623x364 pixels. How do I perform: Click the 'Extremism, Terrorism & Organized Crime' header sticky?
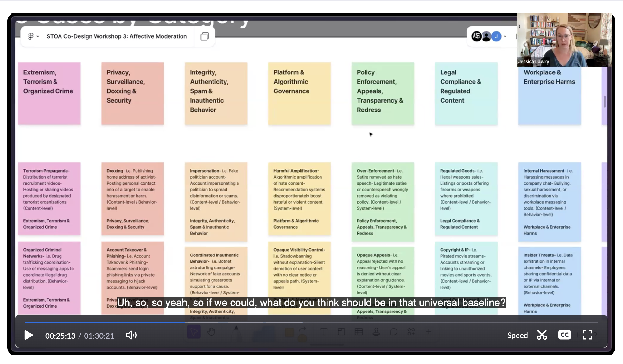click(49, 93)
